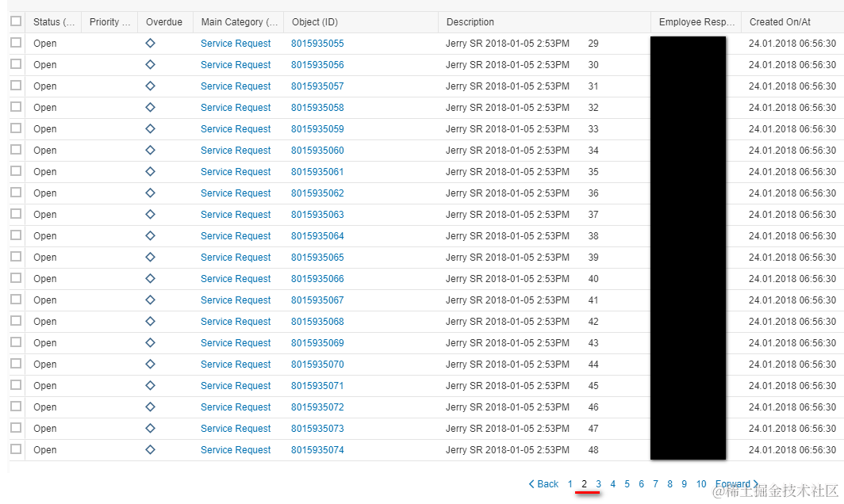The image size is (844, 504).
Task: Open object ID 8015935069
Action: (x=317, y=343)
